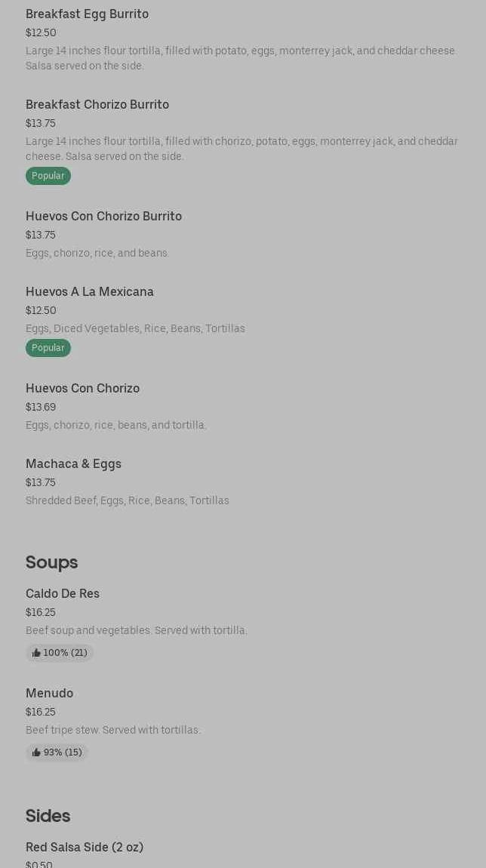Click Popular badge under Huevos A La Mexicana
Image resolution: width=486 pixels, height=868 pixels.
tap(48, 348)
